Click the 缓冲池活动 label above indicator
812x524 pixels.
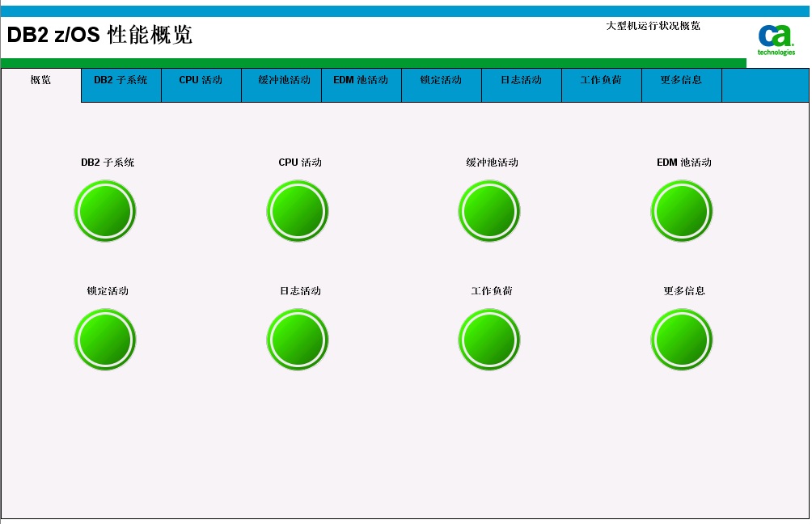coord(492,162)
